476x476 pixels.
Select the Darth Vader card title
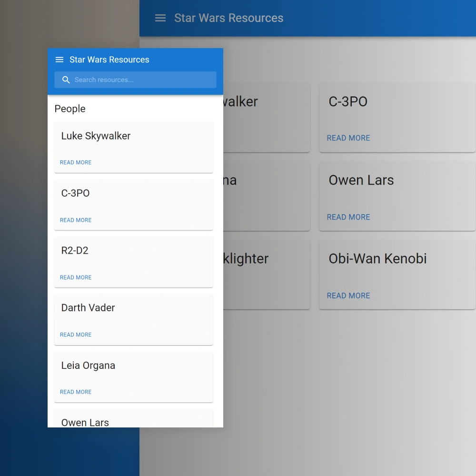pos(88,308)
